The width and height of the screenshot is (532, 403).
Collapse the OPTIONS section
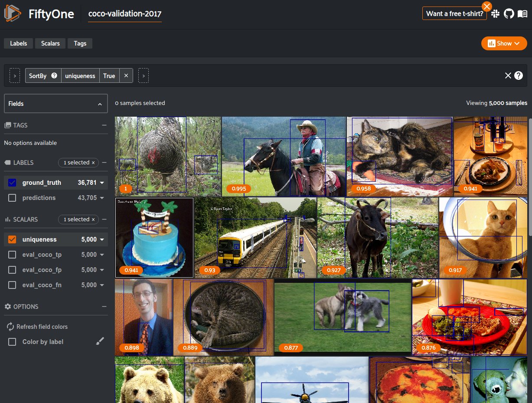coord(104,307)
